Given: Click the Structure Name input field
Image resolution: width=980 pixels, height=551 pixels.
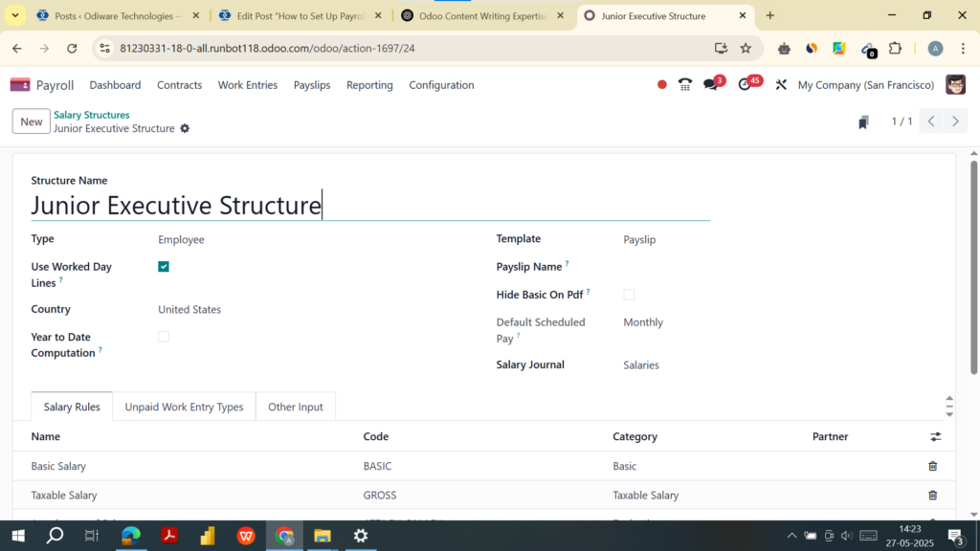Looking at the screenshot, I should pyautogui.click(x=176, y=206).
